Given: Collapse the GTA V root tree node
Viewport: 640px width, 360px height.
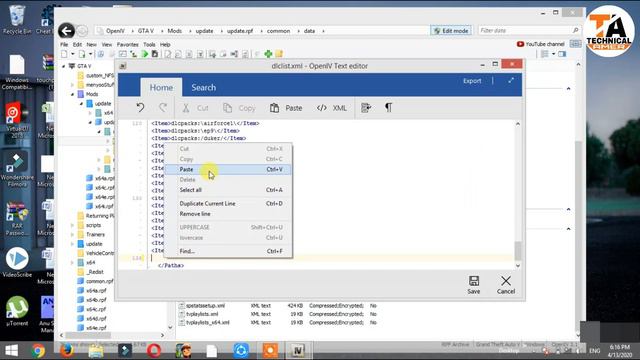Looking at the screenshot, I should tap(64, 66).
